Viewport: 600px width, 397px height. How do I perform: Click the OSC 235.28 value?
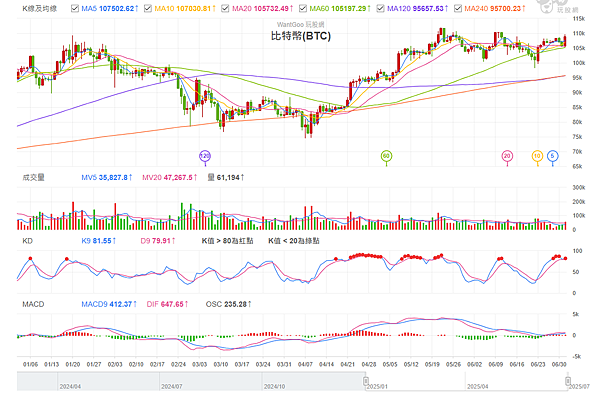[228, 304]
